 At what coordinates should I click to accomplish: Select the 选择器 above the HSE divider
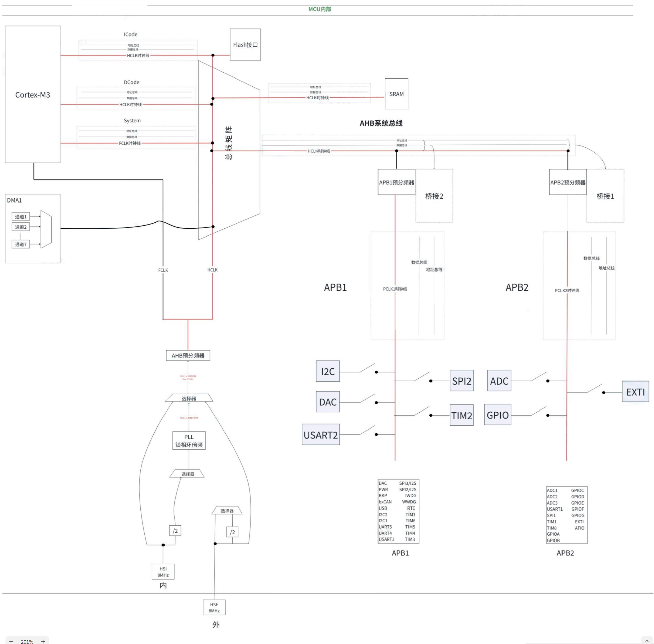(x=227, y=510)
